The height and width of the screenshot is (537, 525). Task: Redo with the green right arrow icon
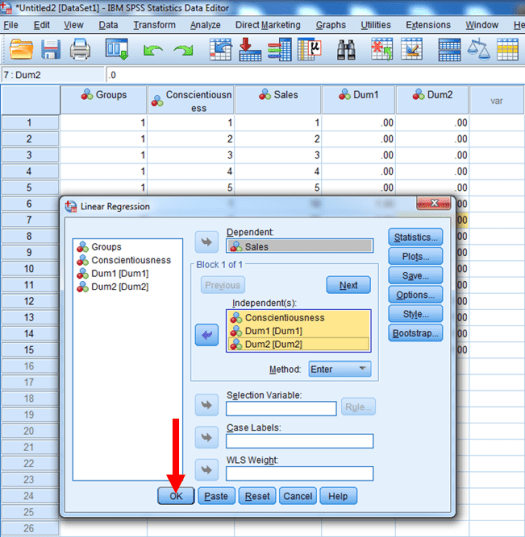click(183, 50)
